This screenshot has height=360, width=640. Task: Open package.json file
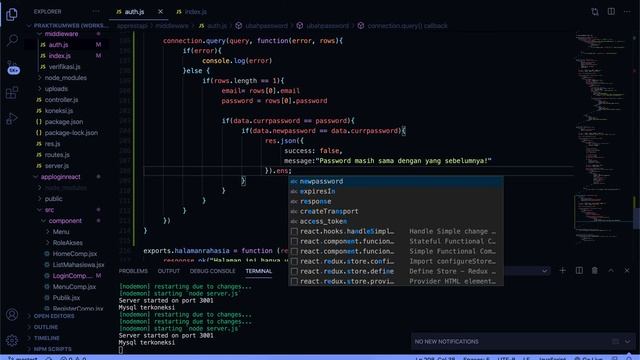click(x=64, y=122)
